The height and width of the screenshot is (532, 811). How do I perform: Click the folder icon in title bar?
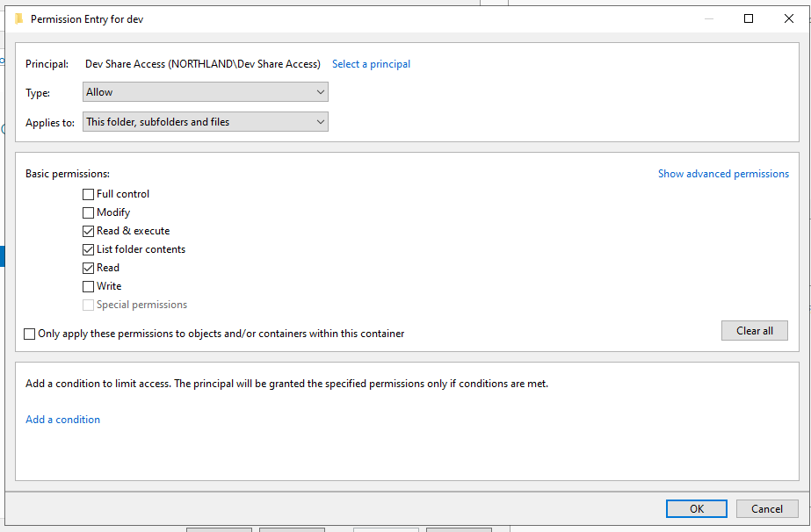18,18
